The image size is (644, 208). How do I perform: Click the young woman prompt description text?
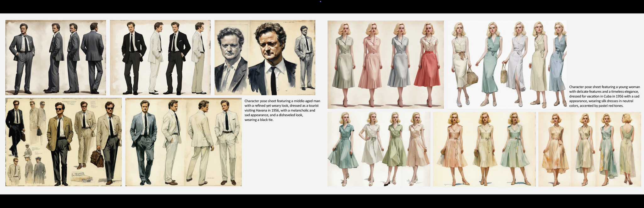604,96
